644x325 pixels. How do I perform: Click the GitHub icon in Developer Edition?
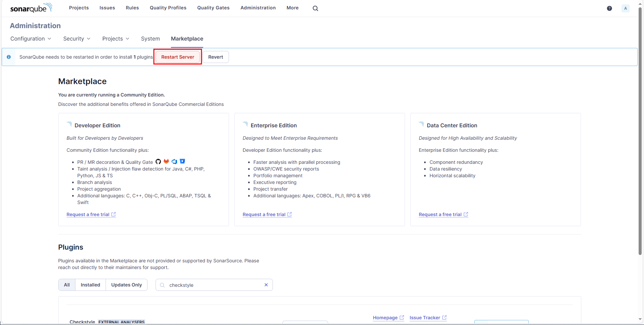(158, 161)
